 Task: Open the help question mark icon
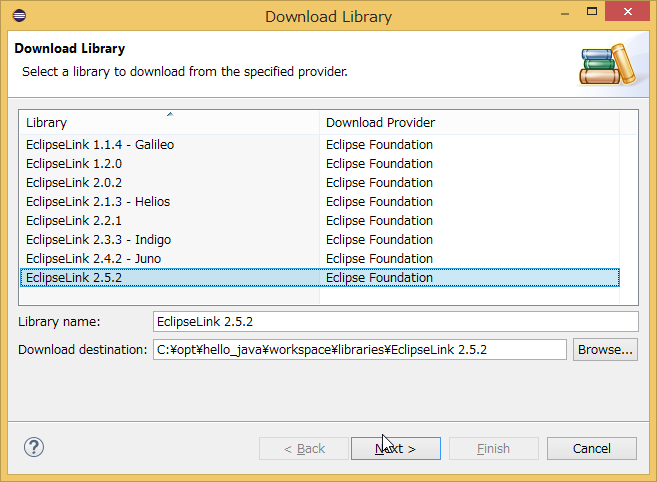(x=34, y=447)
